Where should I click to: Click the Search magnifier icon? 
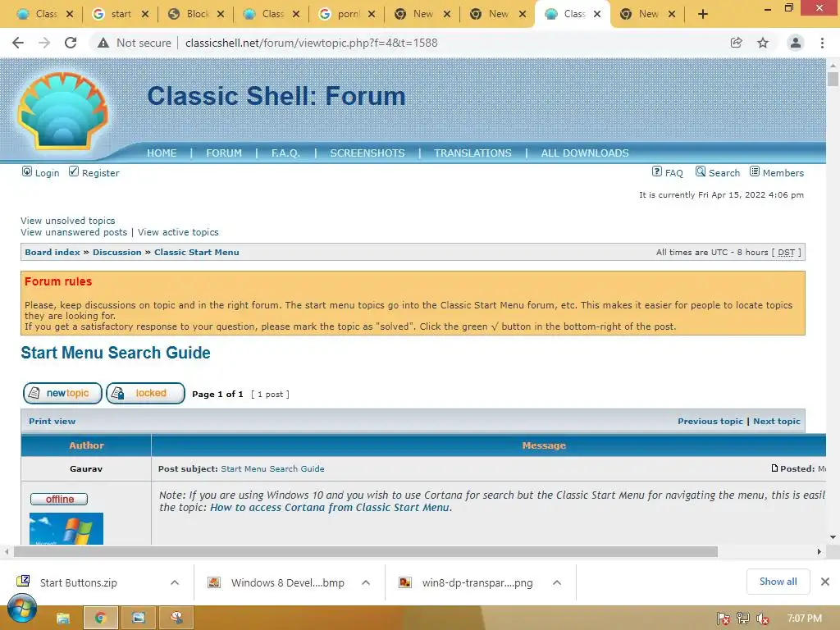tap(701, 171)
